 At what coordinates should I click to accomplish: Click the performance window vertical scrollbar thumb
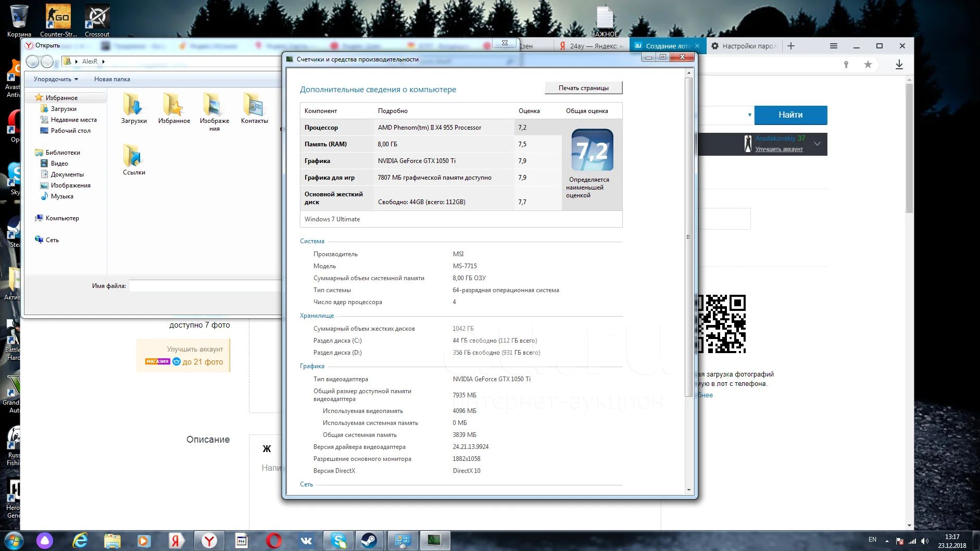[x=688, y=237]
